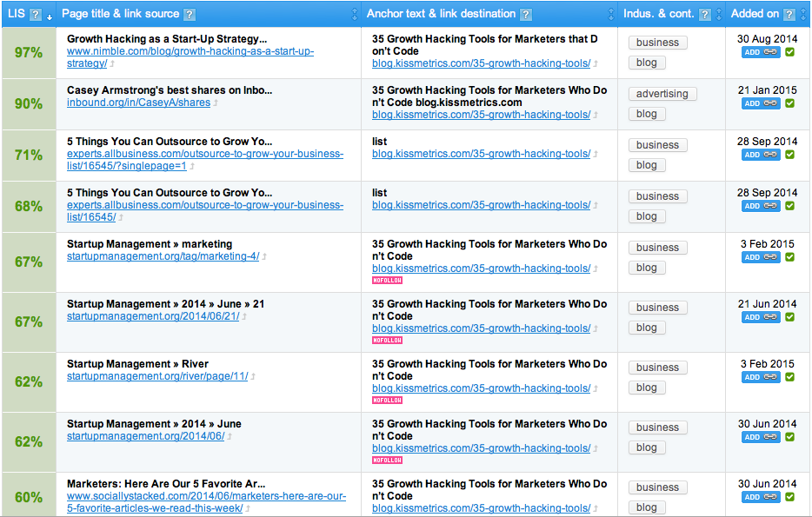Click the blog tag in the 21 Jun 2014 row
This screenshot has height=517, width=812.
click(x=647, y=328)
